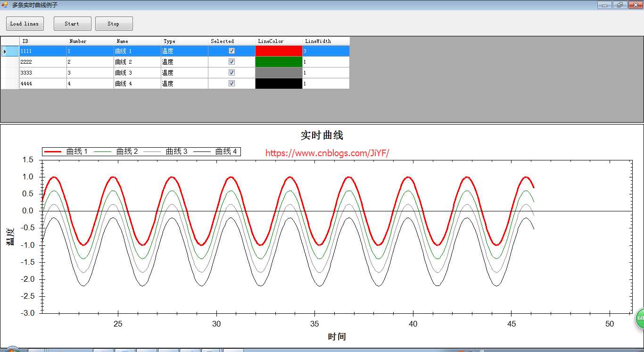This screenshot has width=644, height=352.
Task: Click the Y axis title 温度
Action: click(x=10, y=236)
